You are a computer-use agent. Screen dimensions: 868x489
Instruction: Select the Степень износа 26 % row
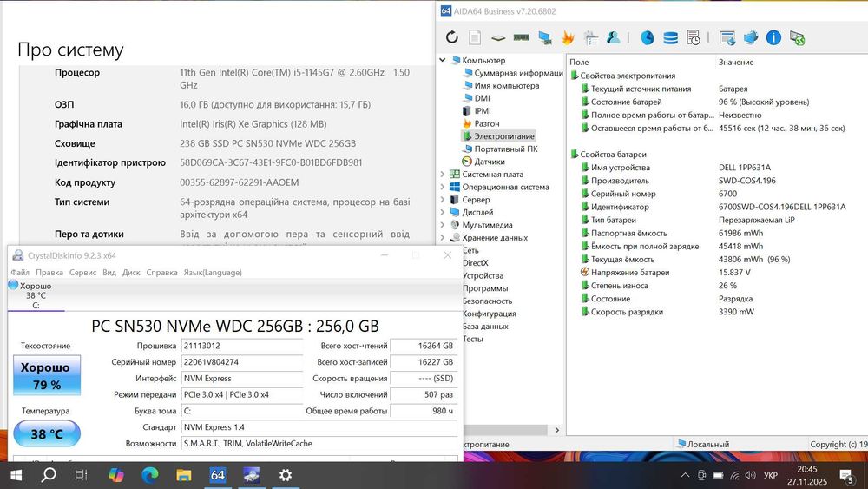[x=718, y=286]
